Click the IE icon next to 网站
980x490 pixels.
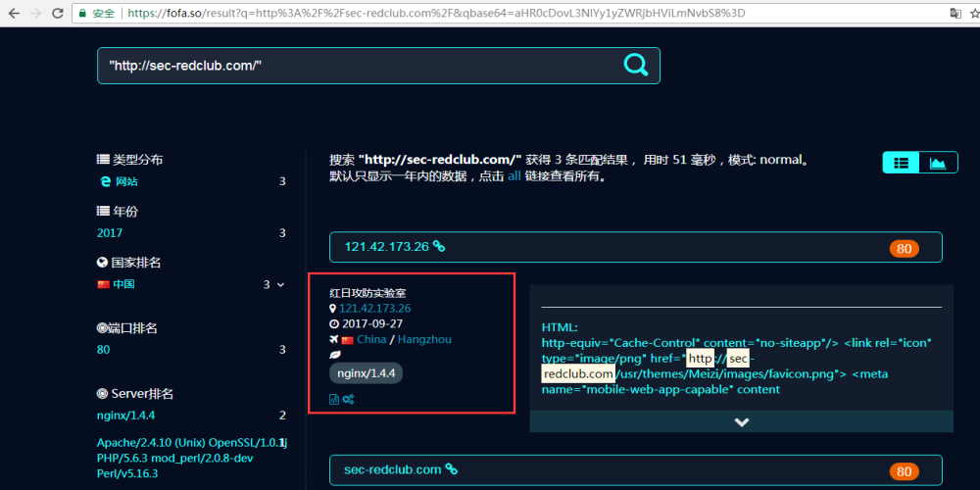point(105,182)
